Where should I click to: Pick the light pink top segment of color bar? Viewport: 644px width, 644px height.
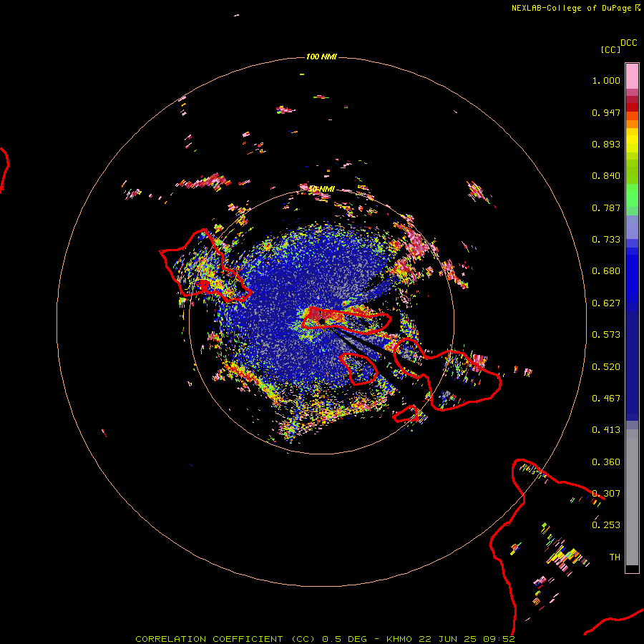point(632,76)
